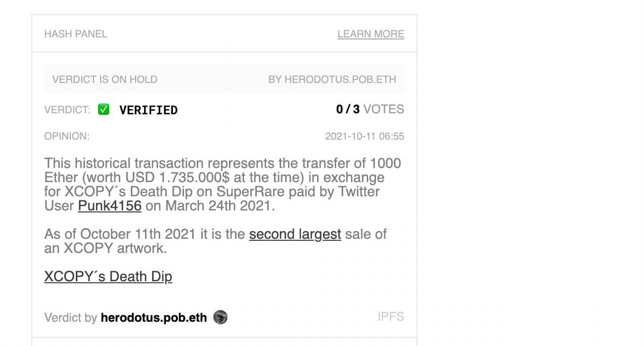Open the LEARN MORE link
The width and height of the screenshot is (644, 346).
pyautogui.click(x=371, y=34)
